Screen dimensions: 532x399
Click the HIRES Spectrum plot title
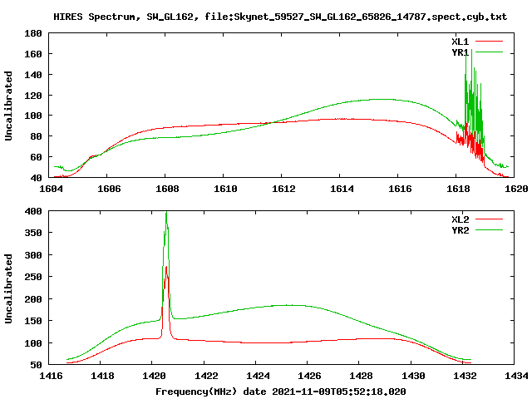280,17
